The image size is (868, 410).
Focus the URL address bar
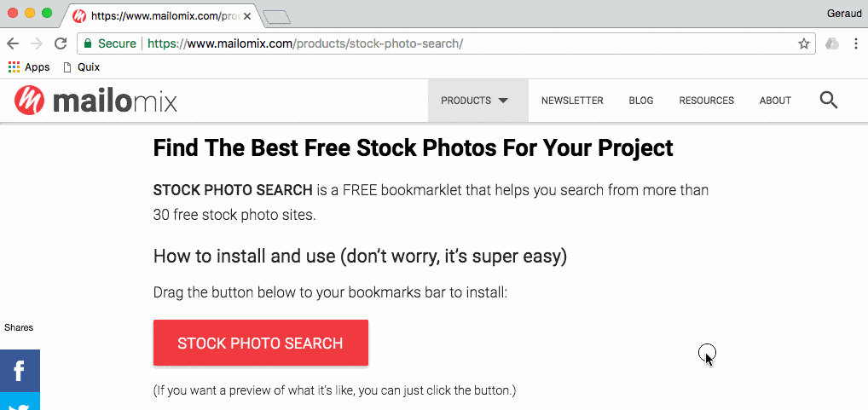(446, 43)
